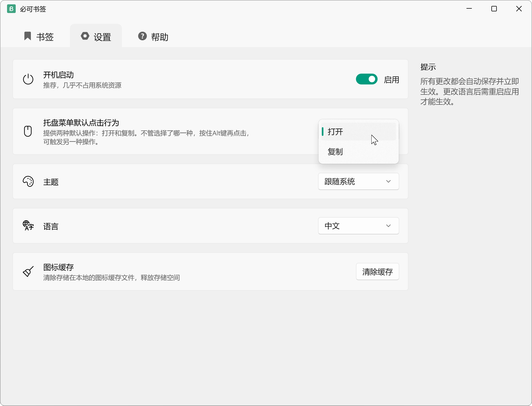This screenshot has height=406, width=532.
Task: Open the 帮助 tab
Action: pyautogui.click(x=153, y=36)
